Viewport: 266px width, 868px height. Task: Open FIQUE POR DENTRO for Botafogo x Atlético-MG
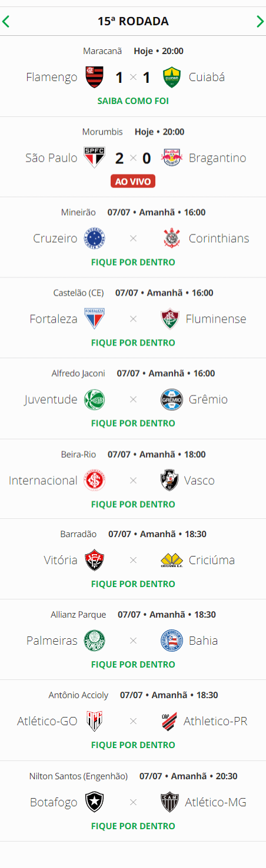pyautogui.click(x=133, y=825)
